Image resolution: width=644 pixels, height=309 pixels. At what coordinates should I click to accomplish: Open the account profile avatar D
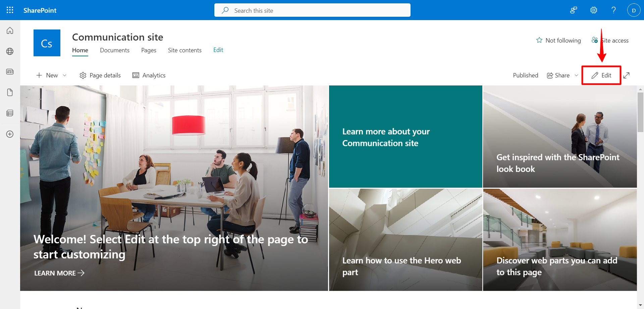[634, 10]
